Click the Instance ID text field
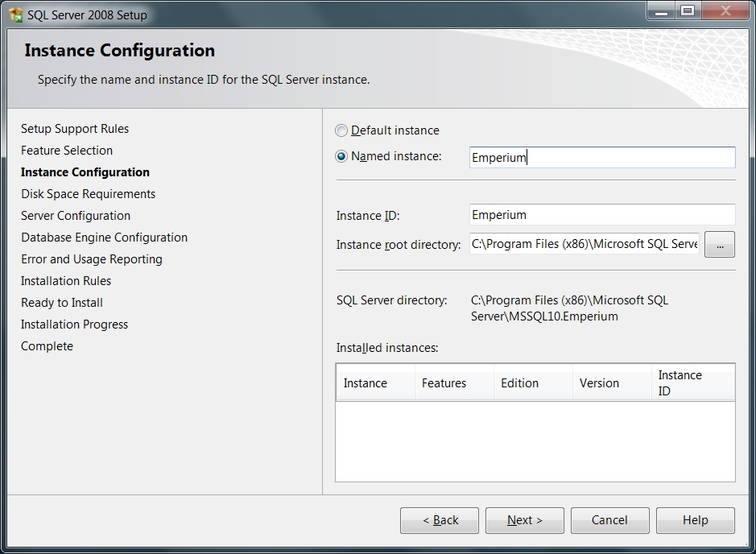This screenshot has width=756, height=554. point(601,215)
